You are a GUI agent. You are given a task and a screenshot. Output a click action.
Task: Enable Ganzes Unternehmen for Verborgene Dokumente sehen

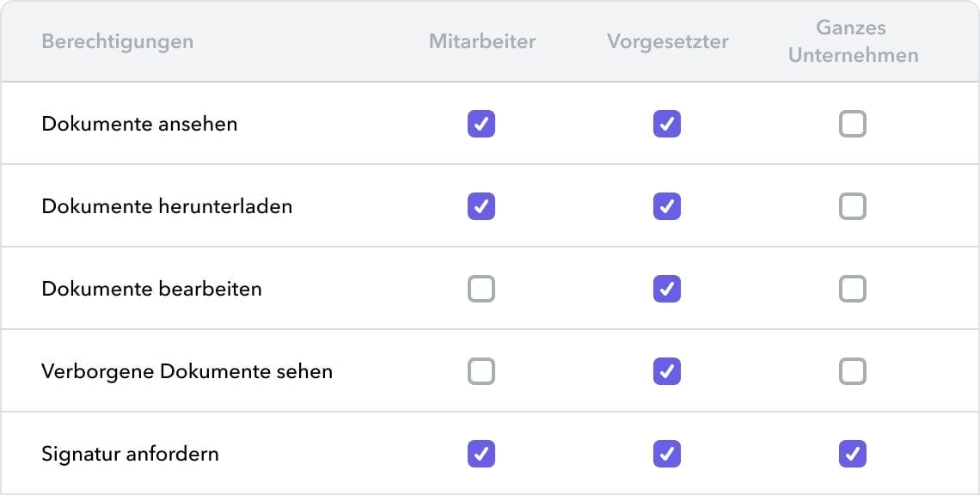[853, 371]
